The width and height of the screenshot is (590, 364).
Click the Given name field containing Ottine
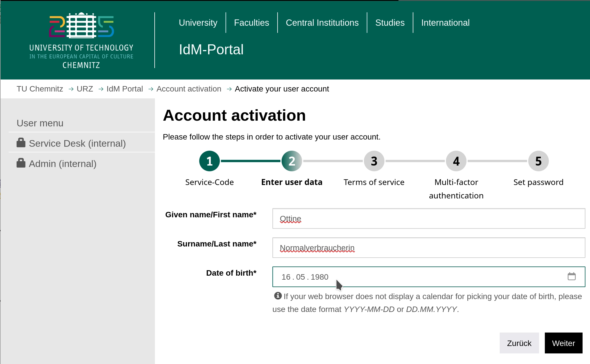428,218
